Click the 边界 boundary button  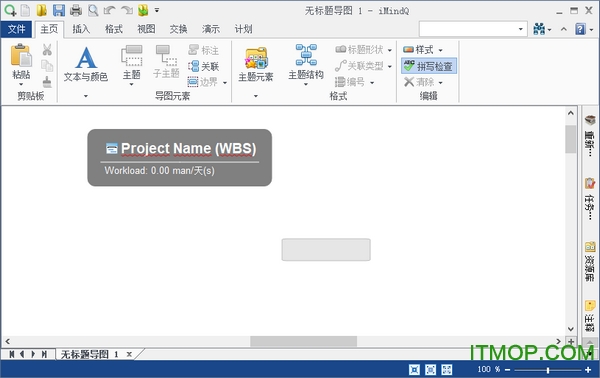(203, 82)
